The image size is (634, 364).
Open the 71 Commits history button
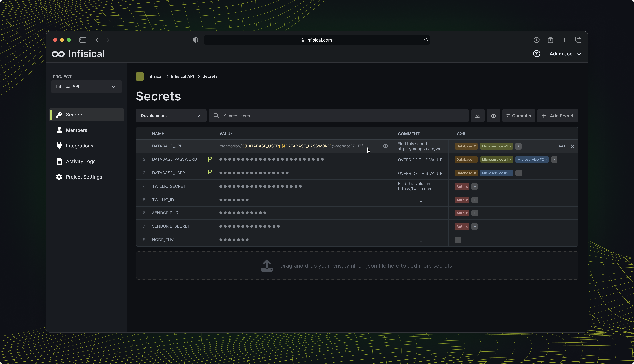pyautogui.click(x=518, y=116)
